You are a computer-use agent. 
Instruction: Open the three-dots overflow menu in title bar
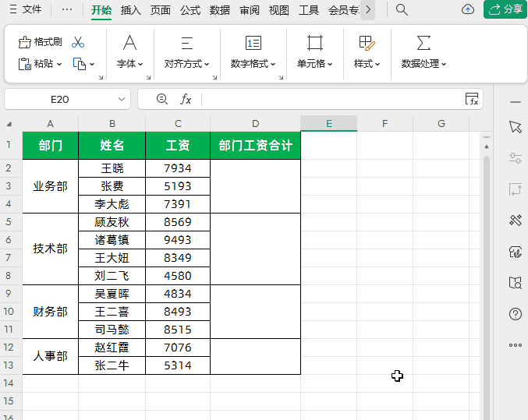[x=67, y=9]
